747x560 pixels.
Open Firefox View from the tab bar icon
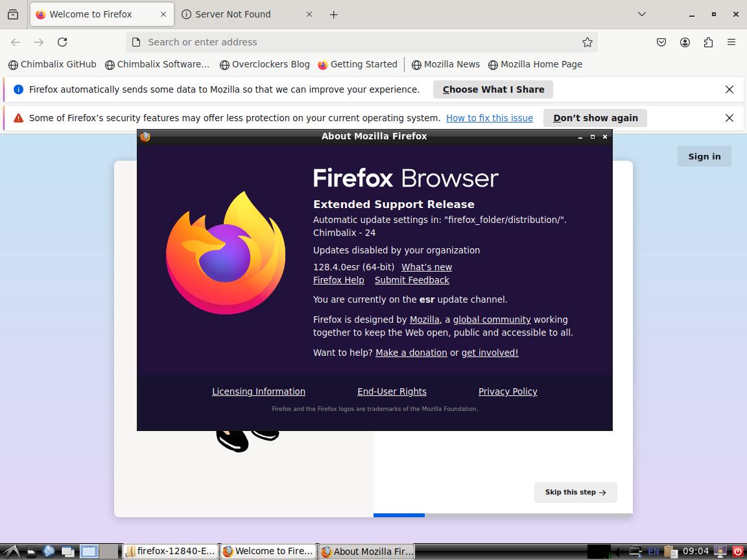(14, 14)
